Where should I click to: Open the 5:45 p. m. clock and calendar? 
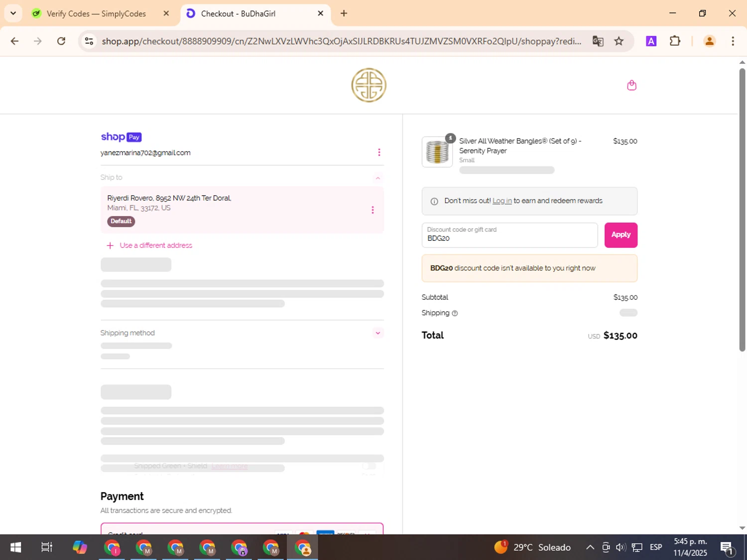coord(690,548)
